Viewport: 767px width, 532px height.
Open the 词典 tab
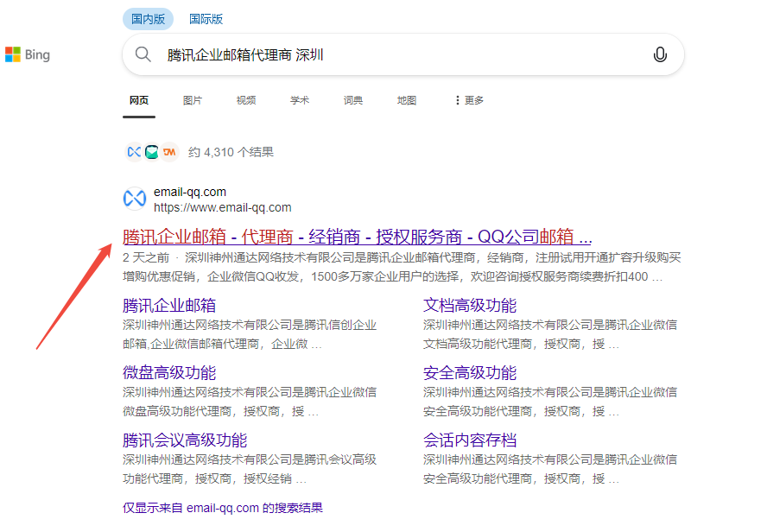point(352,100)
